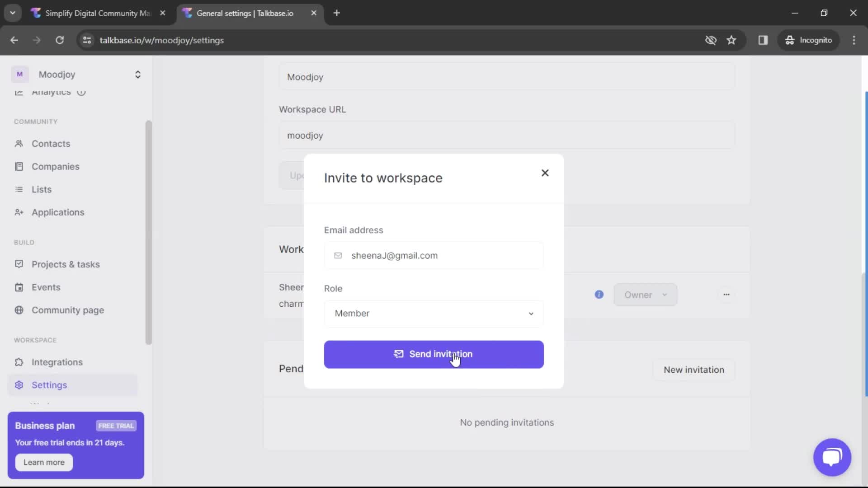
Task: Expand the Role dropdown in invite modal
Action: [434, 313]
